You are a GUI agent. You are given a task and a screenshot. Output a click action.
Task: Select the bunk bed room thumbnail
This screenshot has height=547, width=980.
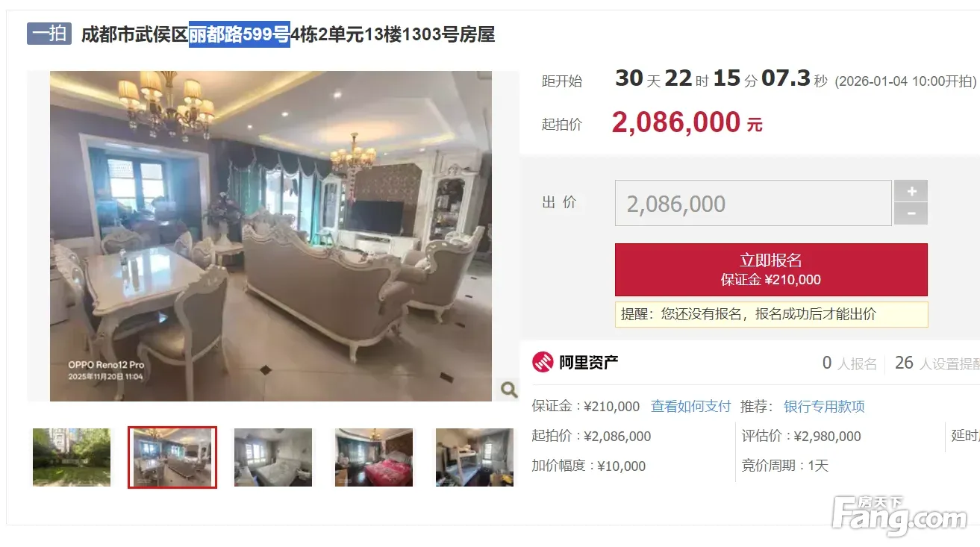(x=475, y=457)
